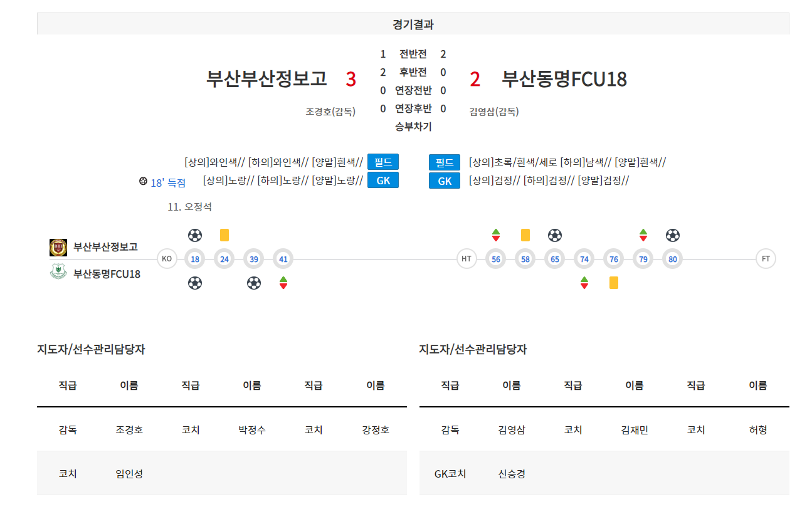Click the team name 부산동명FCU18 in score header
This screenshot has height=509, width=812.
[x=564, y=79]
